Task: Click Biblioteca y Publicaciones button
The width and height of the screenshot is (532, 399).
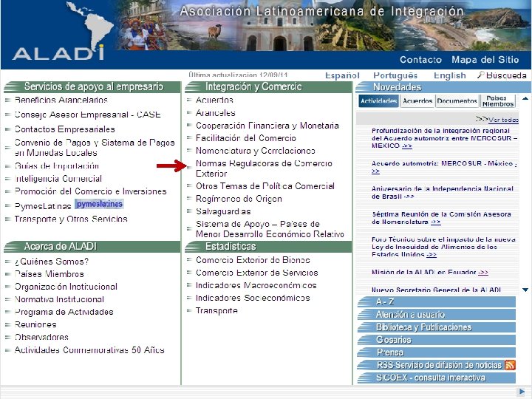Action: pyautogui.click(x=437, y=327)
